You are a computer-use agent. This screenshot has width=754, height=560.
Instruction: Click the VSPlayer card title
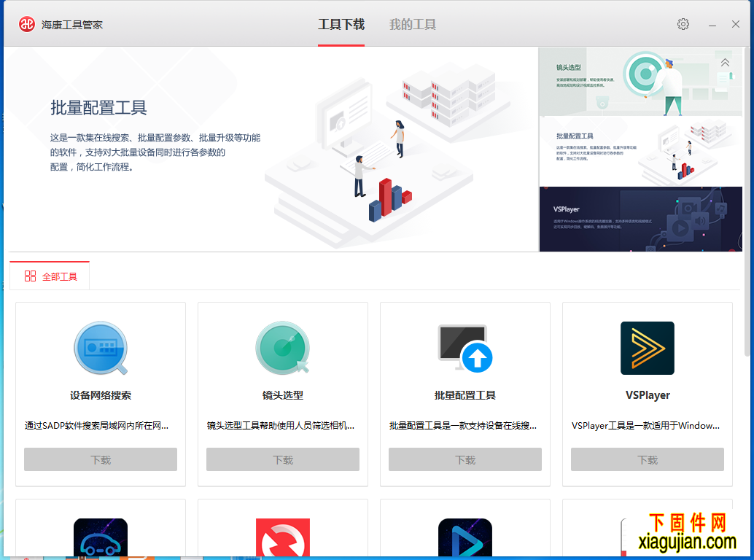click(x=648, y=395)
